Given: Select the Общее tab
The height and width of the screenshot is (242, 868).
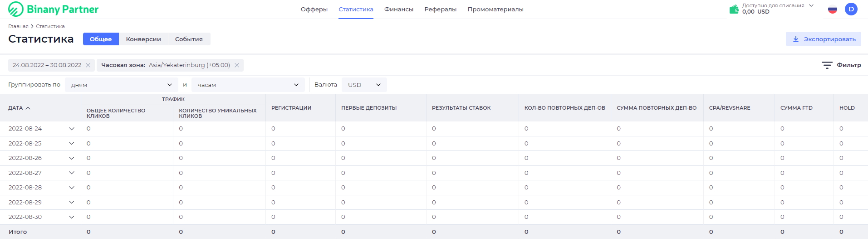Looking at the screenshot, I should click(101, 39).
